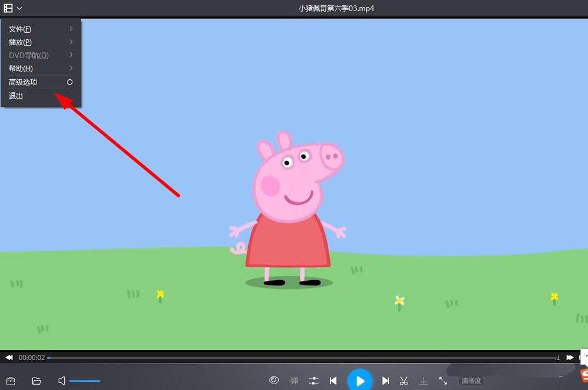Toggle the eye-shaped view mode icon
Image resolution: width=588 pixels, height=390 pixels.
pyautogui.click(x=274, y=381)
